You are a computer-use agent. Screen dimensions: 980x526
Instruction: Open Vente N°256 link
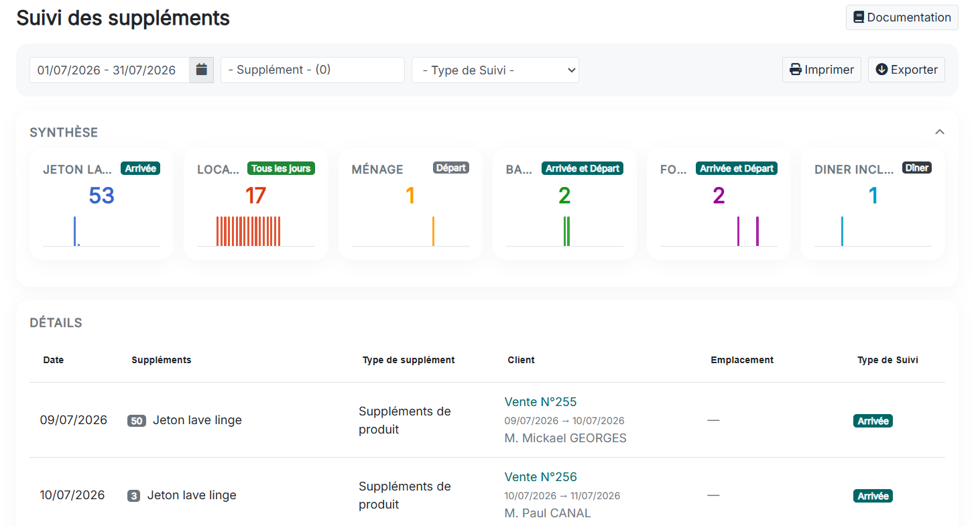540,477
